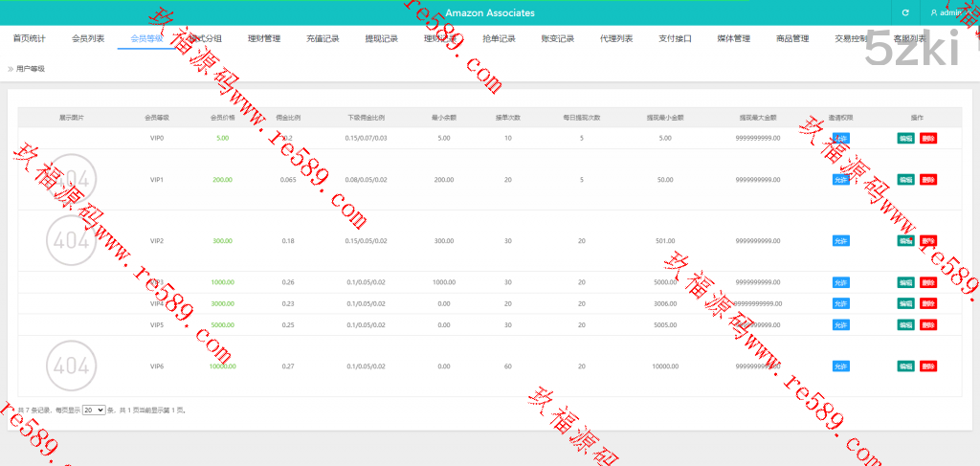Click the red 删除 button for VIP1
Image resolution: width=980 pixels, height=466 pixels.
click(x=927, y=179)
